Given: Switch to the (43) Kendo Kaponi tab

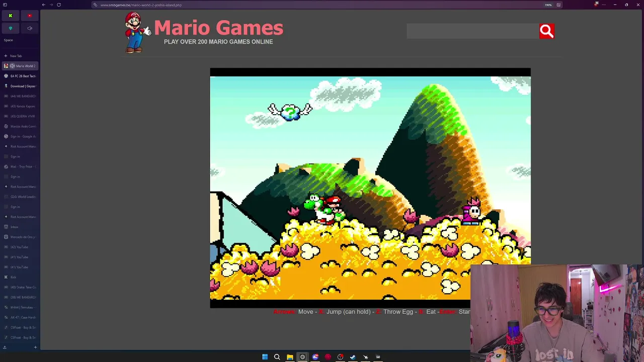Looking at the screenshot, I should point(20,106).
